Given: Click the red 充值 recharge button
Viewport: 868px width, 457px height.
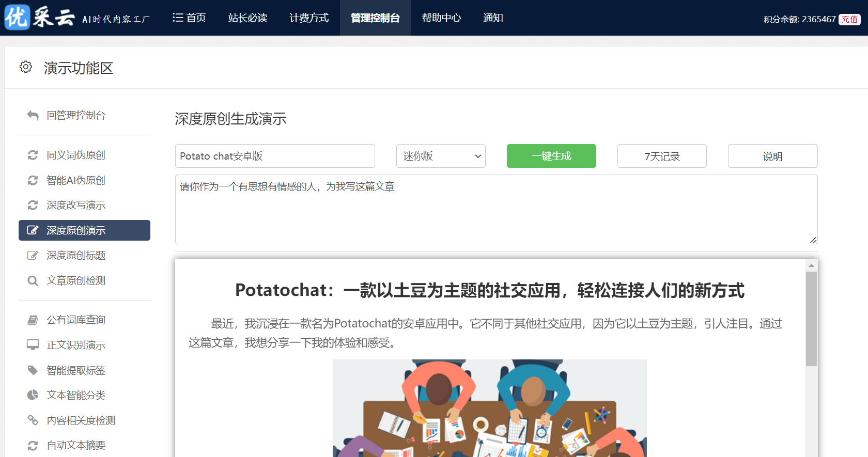Looking at the screenshot, I should pos(849,20).
